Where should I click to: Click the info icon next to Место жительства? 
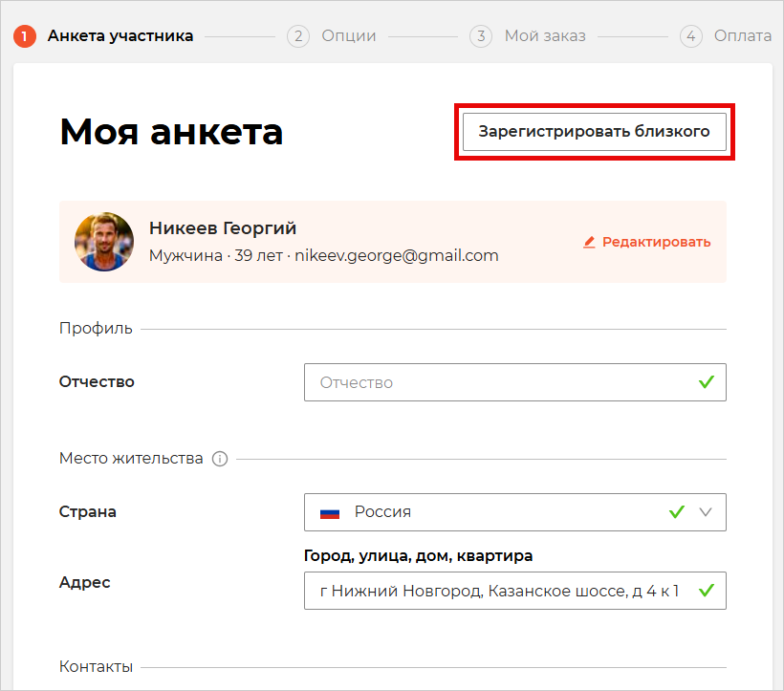click(220, 459)
